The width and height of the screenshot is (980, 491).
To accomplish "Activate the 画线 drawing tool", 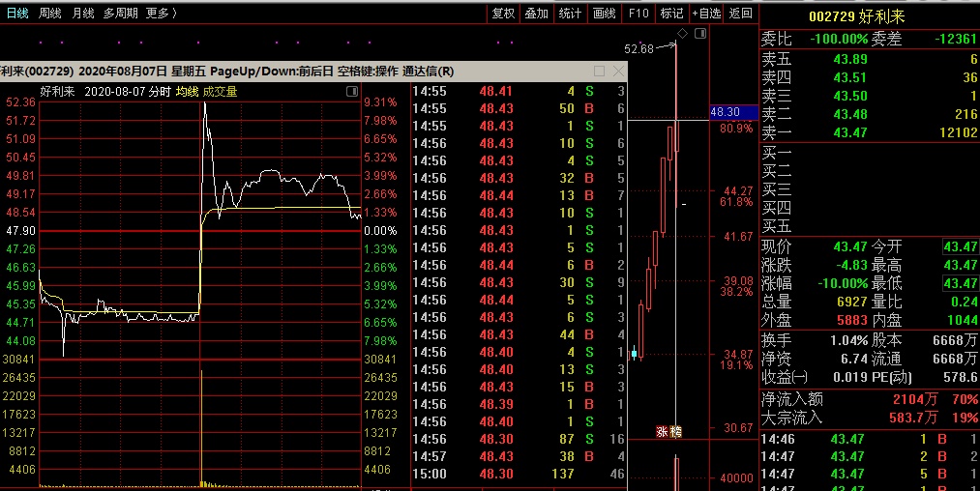I will coord(604,13).
